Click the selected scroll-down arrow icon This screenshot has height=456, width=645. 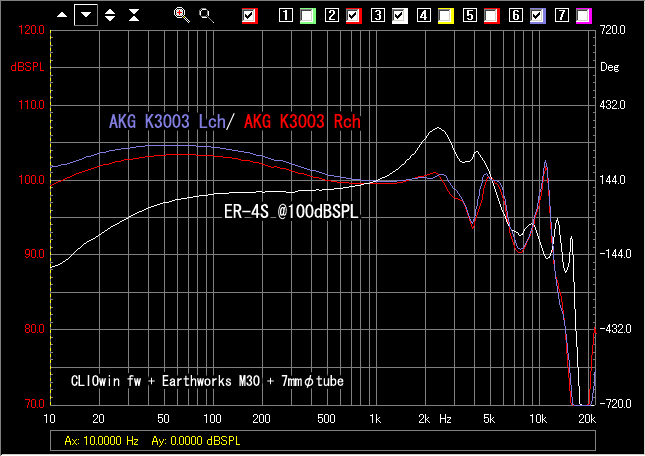(x=86, y=15)
